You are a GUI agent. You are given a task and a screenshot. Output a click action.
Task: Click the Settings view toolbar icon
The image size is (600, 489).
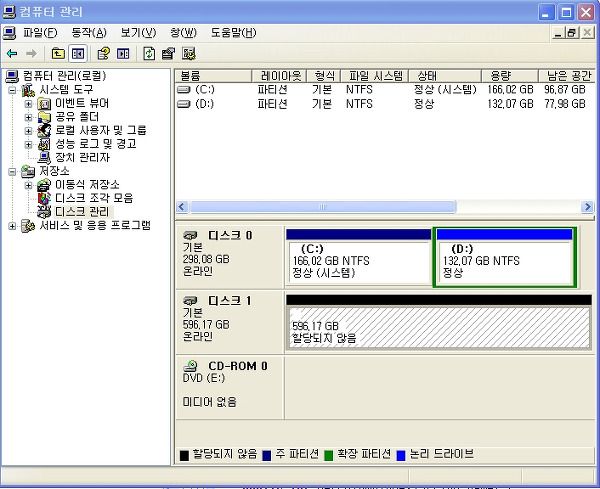pyautogui.click(x=189, y=54)
